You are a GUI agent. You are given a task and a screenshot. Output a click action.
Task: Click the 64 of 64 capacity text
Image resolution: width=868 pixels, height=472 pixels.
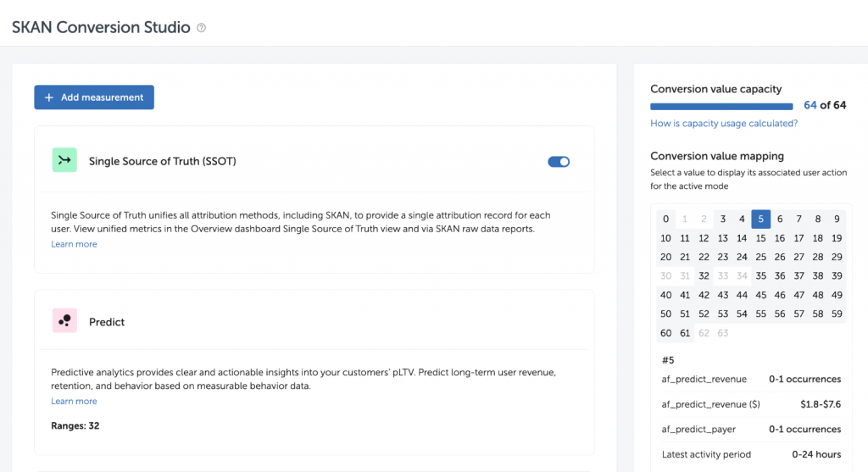pos(825,105)
